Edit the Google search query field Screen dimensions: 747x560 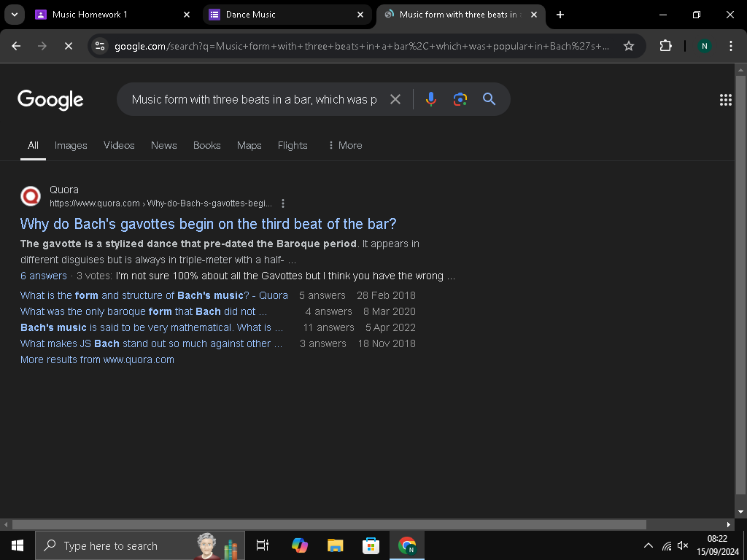[x=255, y=99]
